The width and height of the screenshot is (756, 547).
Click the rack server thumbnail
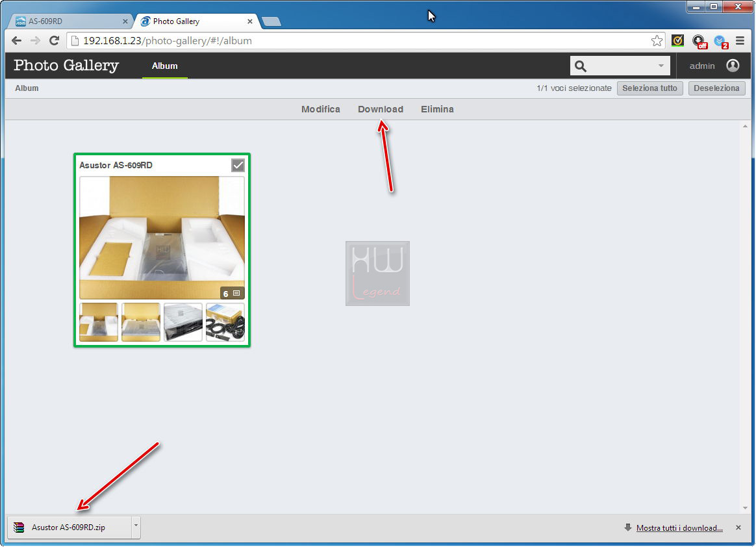(183, 322)
